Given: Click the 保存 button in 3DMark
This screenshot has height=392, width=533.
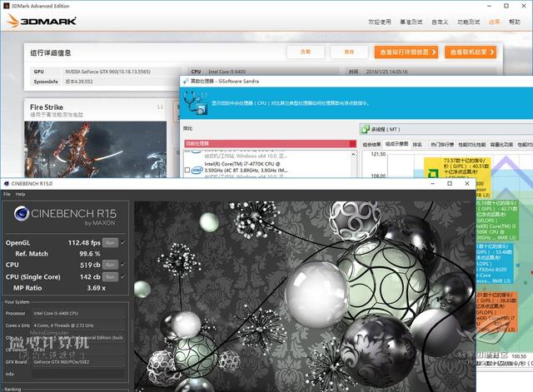Looking at the screenshot, I should coord(349,52).
